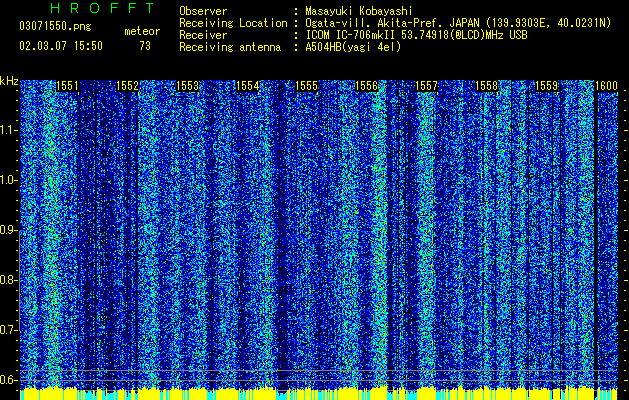The width and height of the screenshot is (629, 400).
Task: Select the filename 03071550.png
Action: (x=55, y=26)
